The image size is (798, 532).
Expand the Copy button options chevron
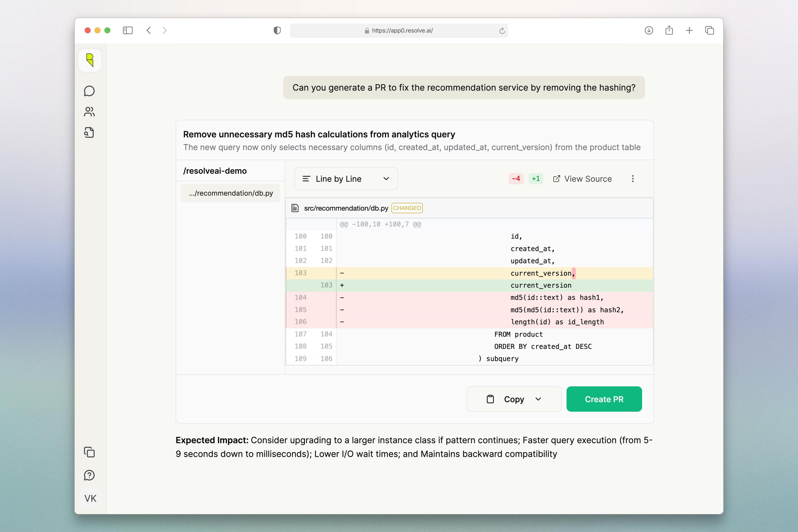click(538, 399)
